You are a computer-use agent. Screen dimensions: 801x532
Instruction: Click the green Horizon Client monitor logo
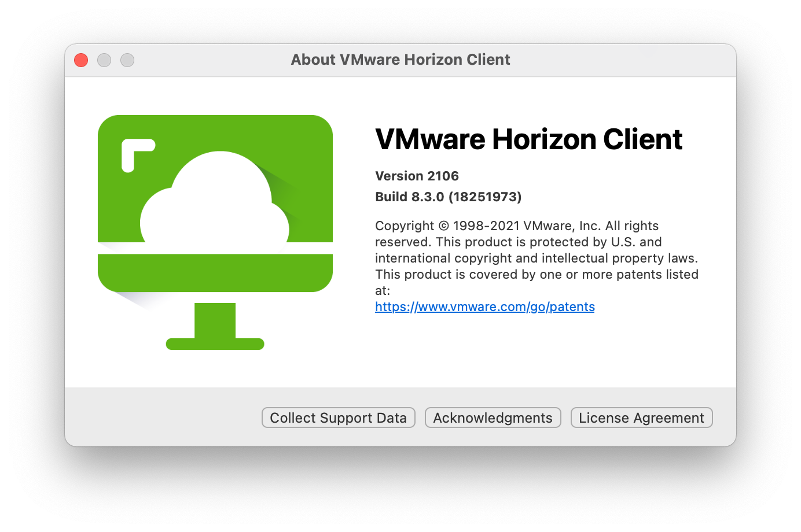[x=215, y=232]
